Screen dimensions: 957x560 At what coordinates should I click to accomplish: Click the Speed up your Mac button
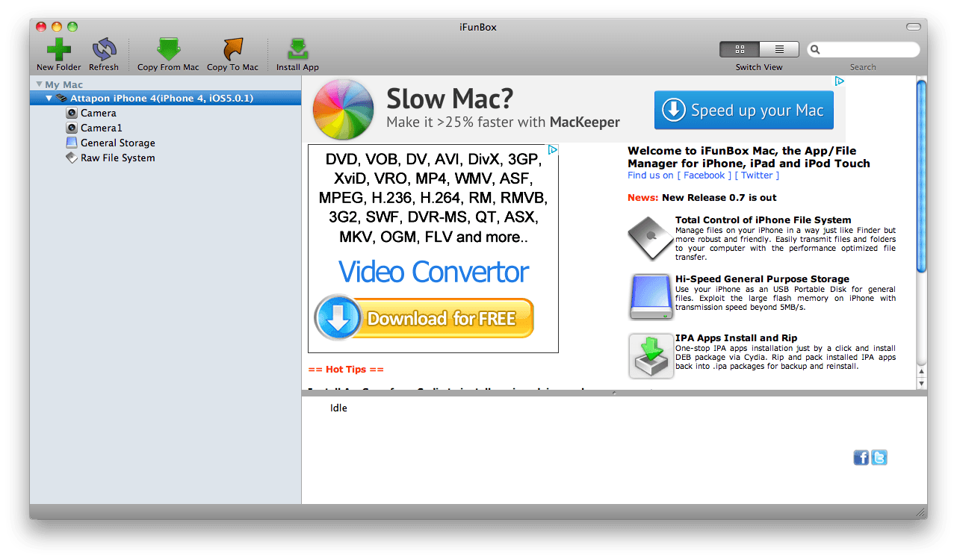(x=743, y=111)
